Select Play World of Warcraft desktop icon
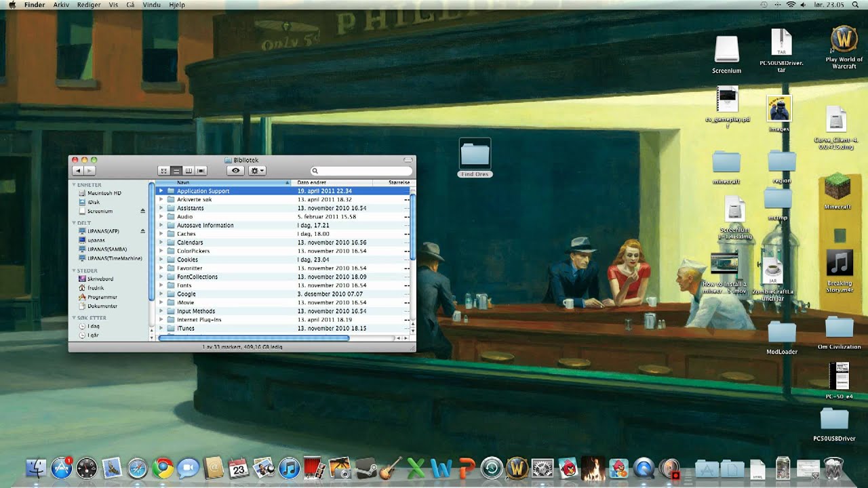Image resolution: width=868 pixels, height=488 pixels. pyautogui.click(x=844, y=46)
